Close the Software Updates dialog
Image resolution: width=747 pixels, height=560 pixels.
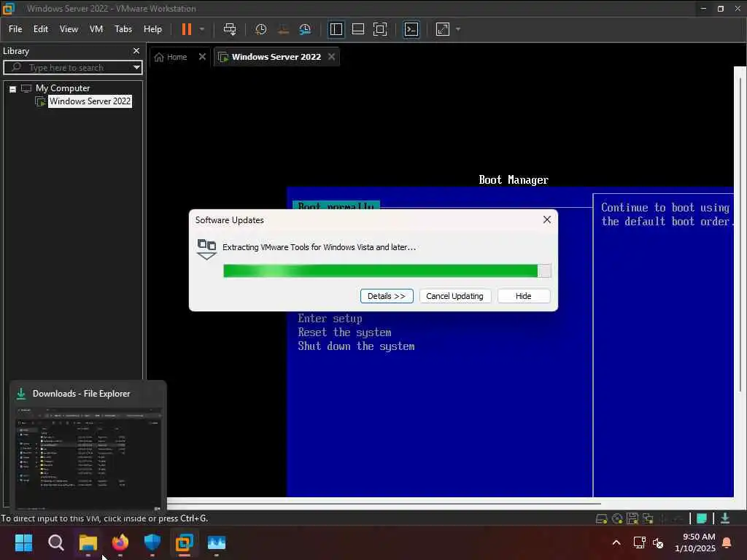(x=547, y=219)
